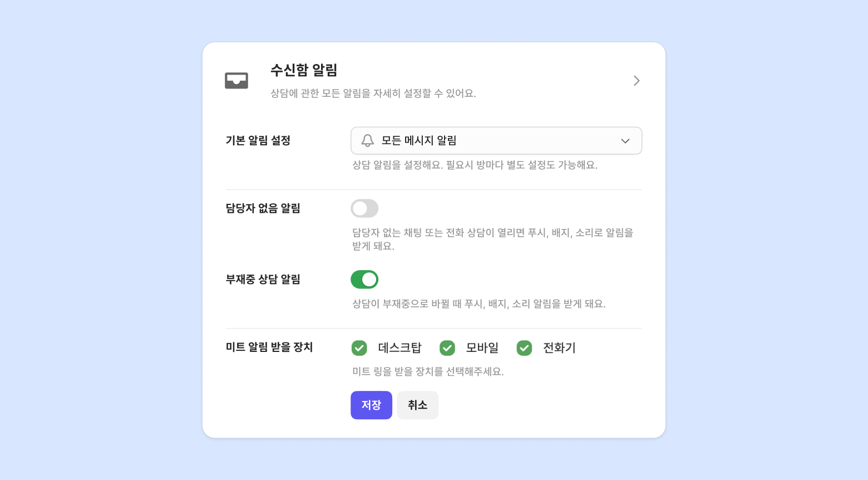Click the 미트 알림 받을 장치 label
This screenshot has width=868, height=480.
269,347
